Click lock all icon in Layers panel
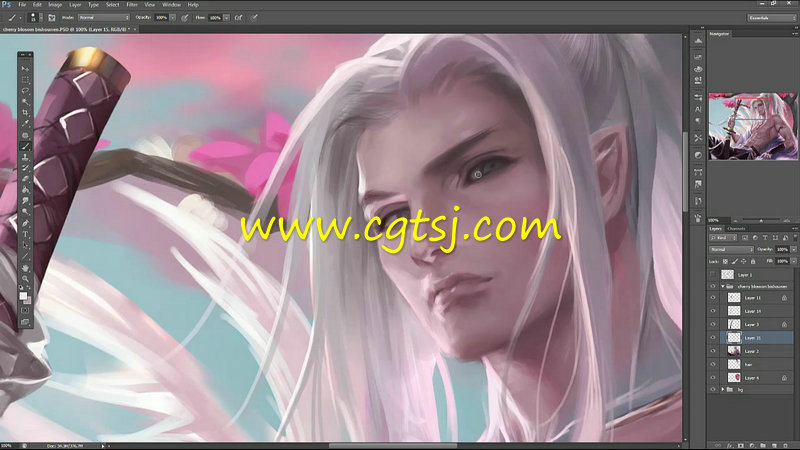 click(753, 261)
